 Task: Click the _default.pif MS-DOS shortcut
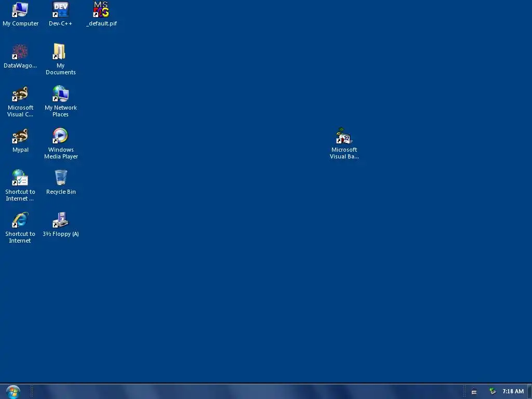[101, 14]
